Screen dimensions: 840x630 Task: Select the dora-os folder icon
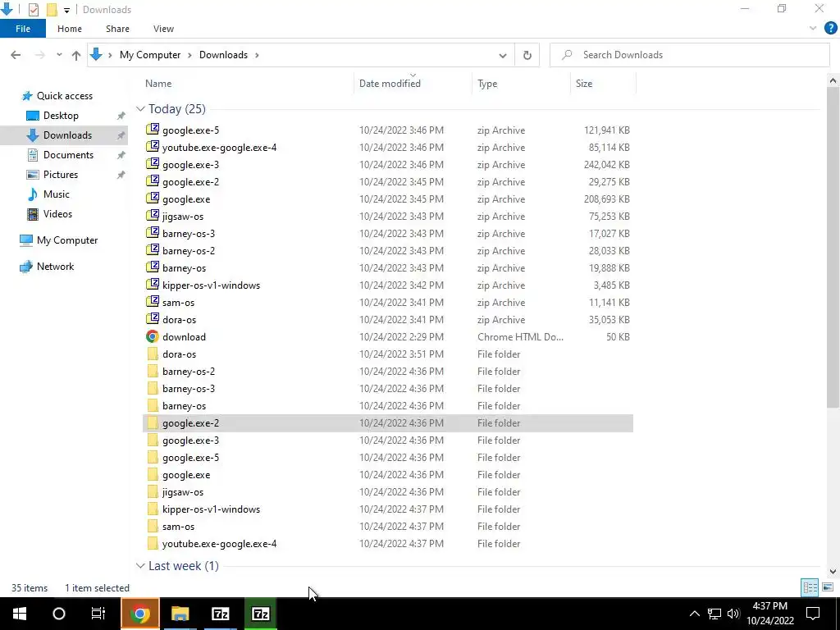click(x=153, y=354)
